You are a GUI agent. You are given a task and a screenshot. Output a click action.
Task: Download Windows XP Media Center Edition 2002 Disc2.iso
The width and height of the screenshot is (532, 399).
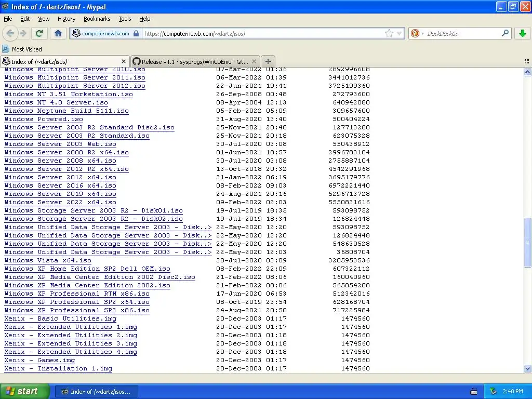[x=100, y=277]
